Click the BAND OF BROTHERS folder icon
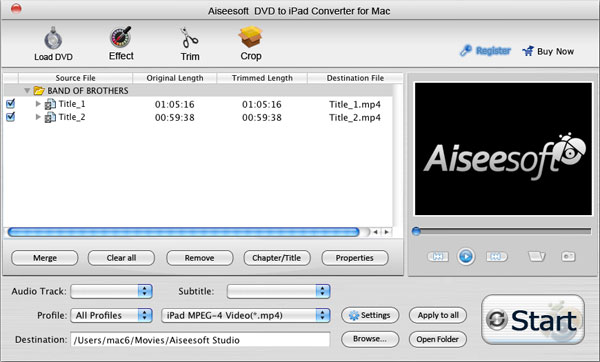The image size is (600, 362). coord(39,91)
